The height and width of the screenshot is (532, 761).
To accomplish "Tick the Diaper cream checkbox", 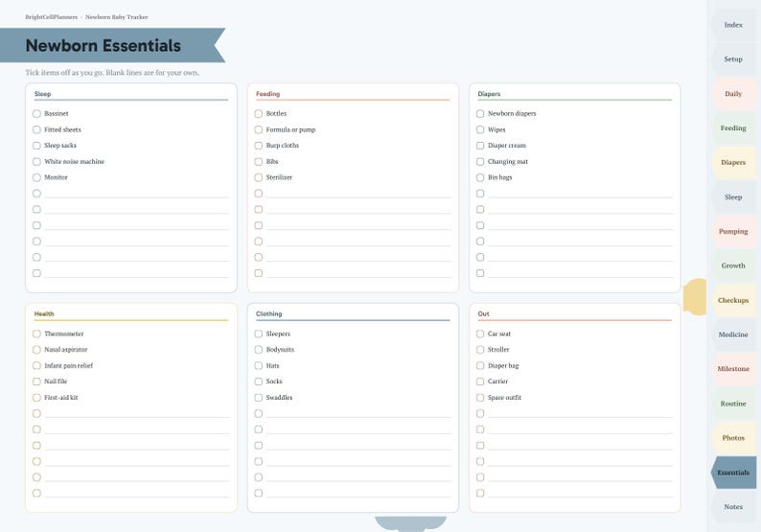I will [x=480, y=146].
